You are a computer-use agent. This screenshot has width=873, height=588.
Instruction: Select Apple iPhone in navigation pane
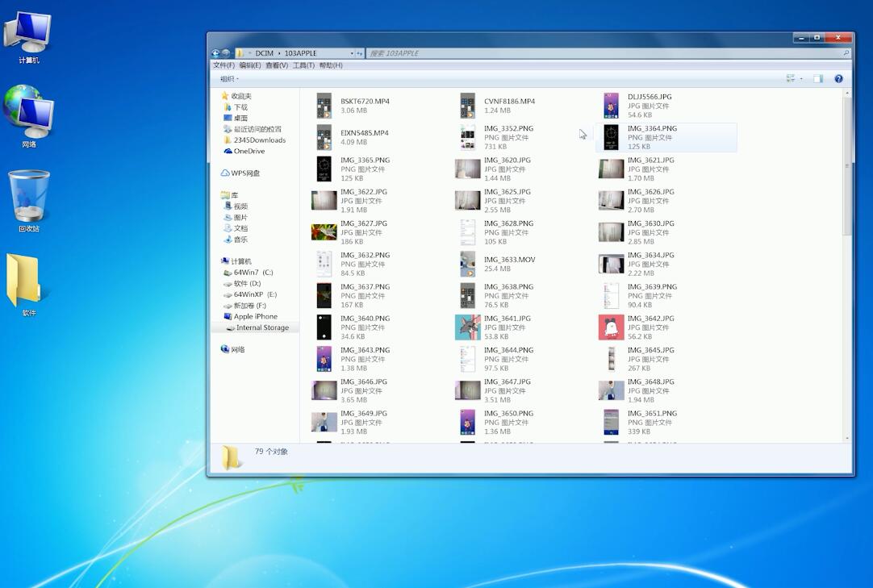tap(251, 316)
